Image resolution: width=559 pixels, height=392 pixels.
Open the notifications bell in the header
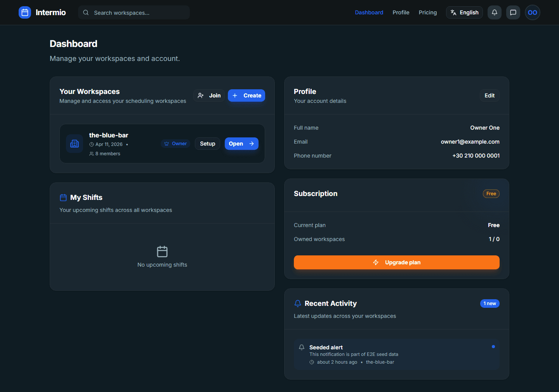coord(495,12)
